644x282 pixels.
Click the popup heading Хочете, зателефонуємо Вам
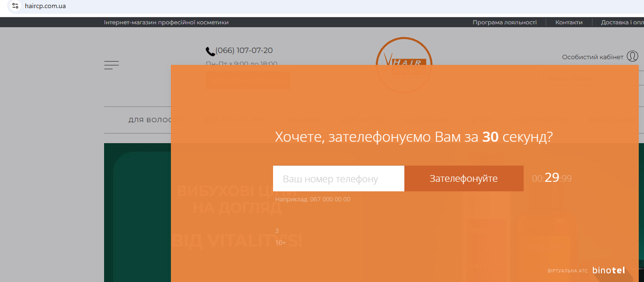point(414,137)
